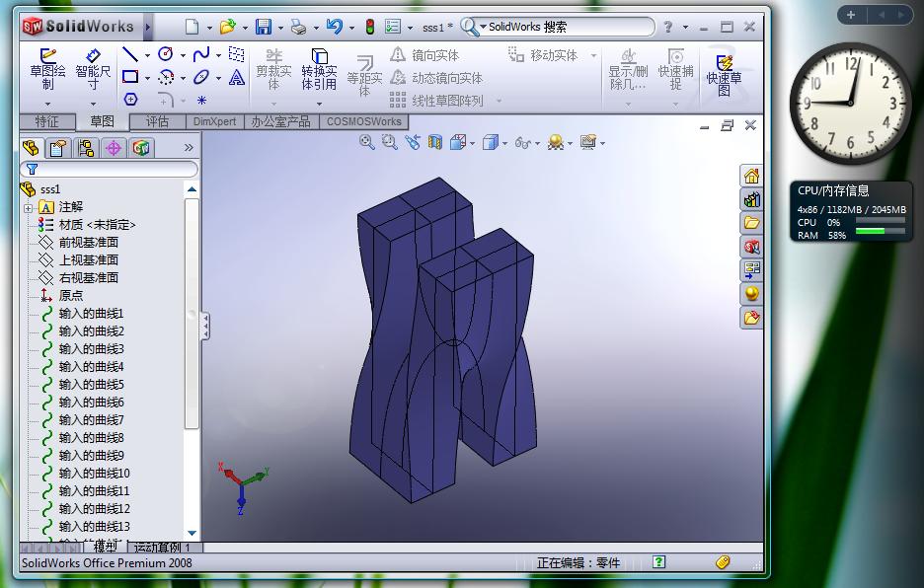Open the Help question mark dropdown
924x588 pixels.
click(x=685, y=27)
